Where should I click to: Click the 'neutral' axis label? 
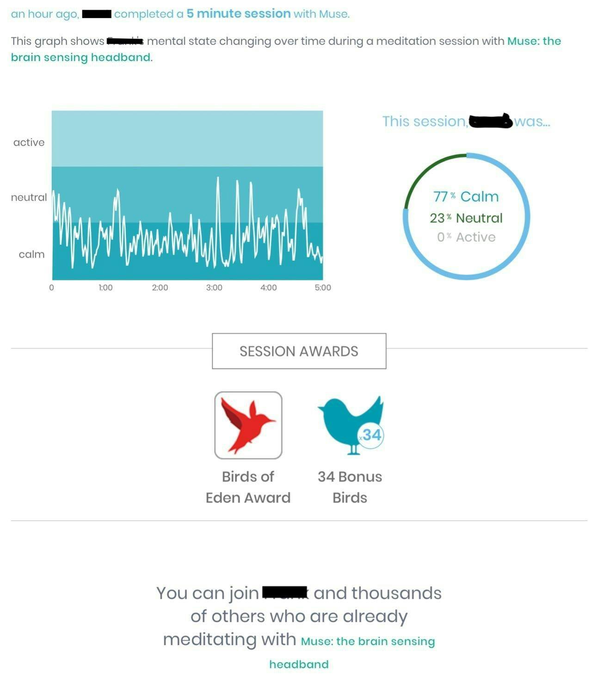click(29, 197)
